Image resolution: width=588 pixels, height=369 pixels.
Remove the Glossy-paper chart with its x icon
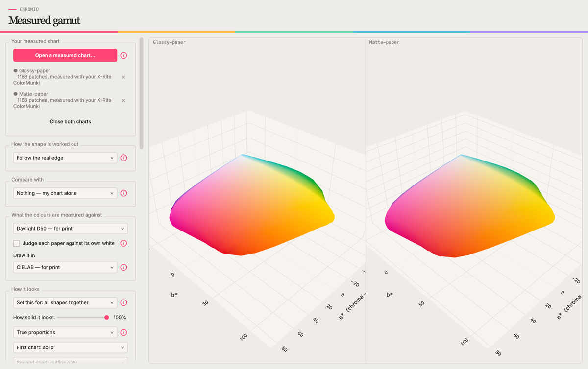[123, 77]
